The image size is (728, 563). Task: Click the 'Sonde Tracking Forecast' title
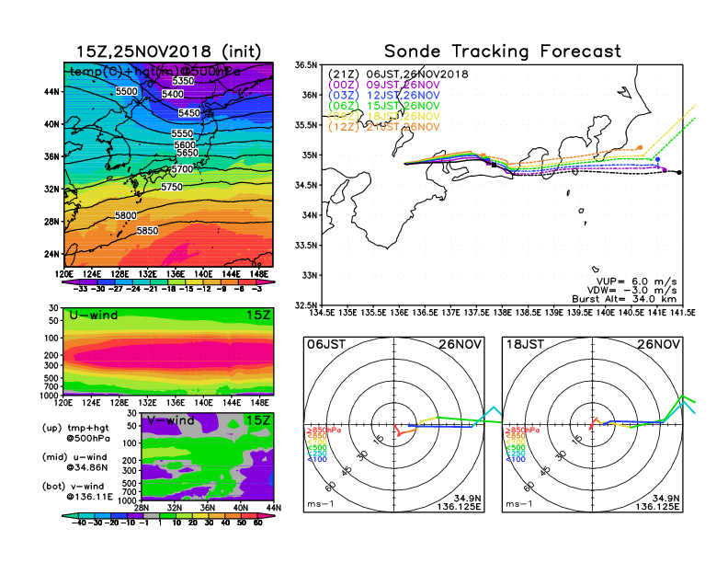tap(502, 52)
